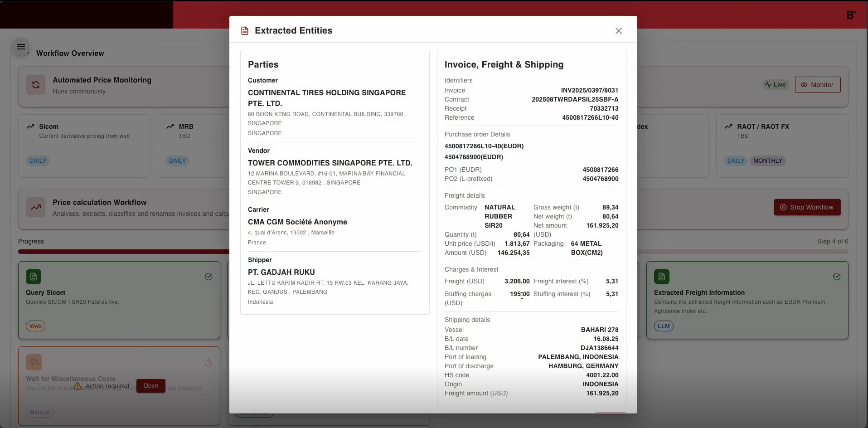
Task: Click the B logo in top bar
Action: [851, 15]
